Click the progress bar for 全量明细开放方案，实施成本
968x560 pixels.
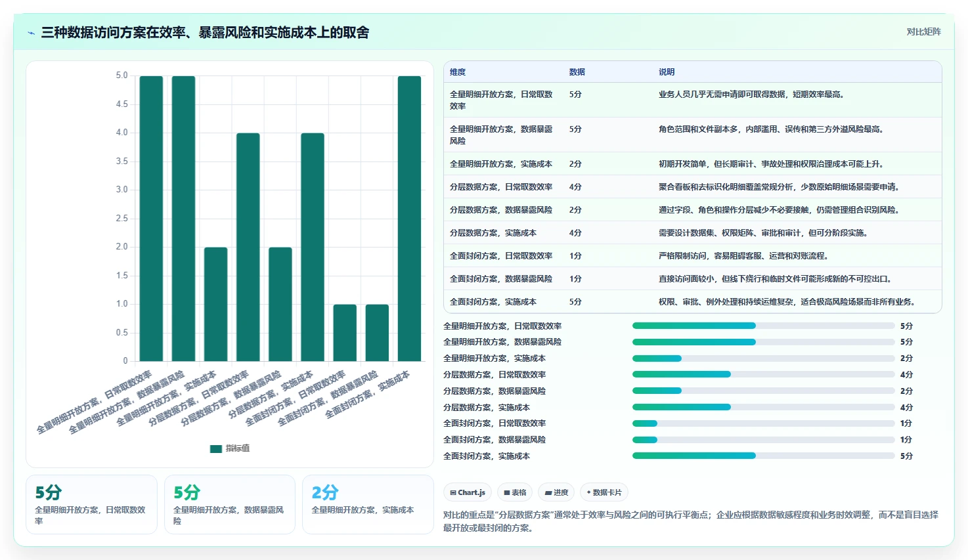[763, 358]
